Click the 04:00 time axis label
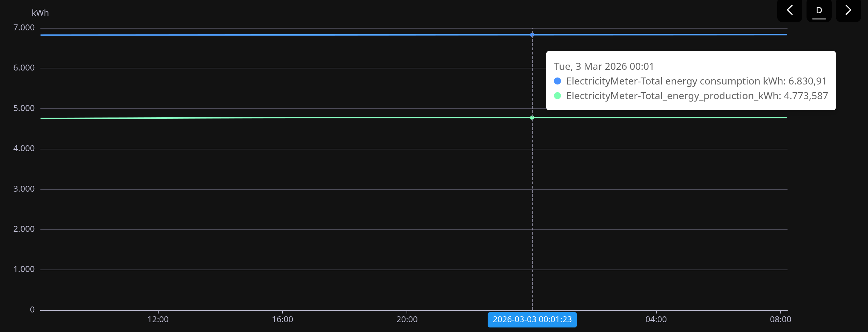Screen dimensions: 868x332 coord(656,319)
